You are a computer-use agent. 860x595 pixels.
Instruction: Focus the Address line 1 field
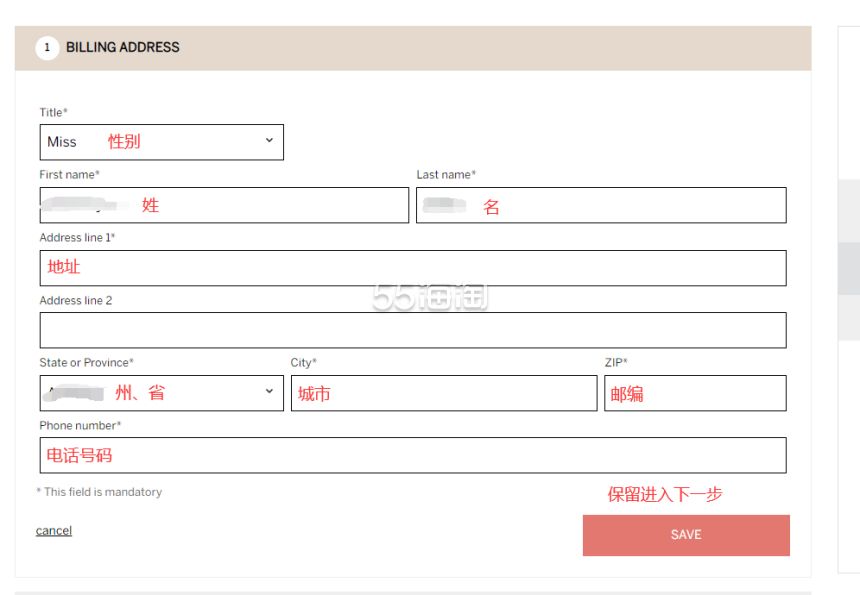(413, 268)
